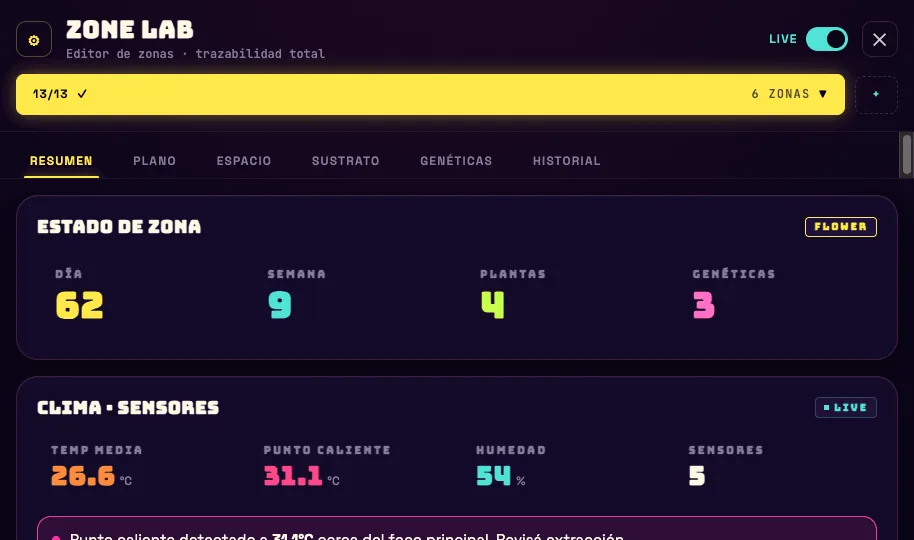Click the GENÉTICAS count 3
This screenshot has width=914, height=540.
[704, 305]
